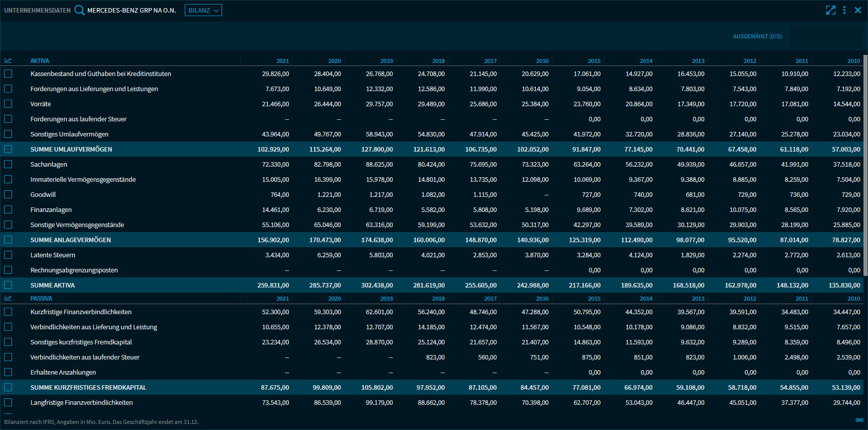868x430 pixels.
Task: Select checkbox for SUMME AKTIVA
Action: coord(8,285)
